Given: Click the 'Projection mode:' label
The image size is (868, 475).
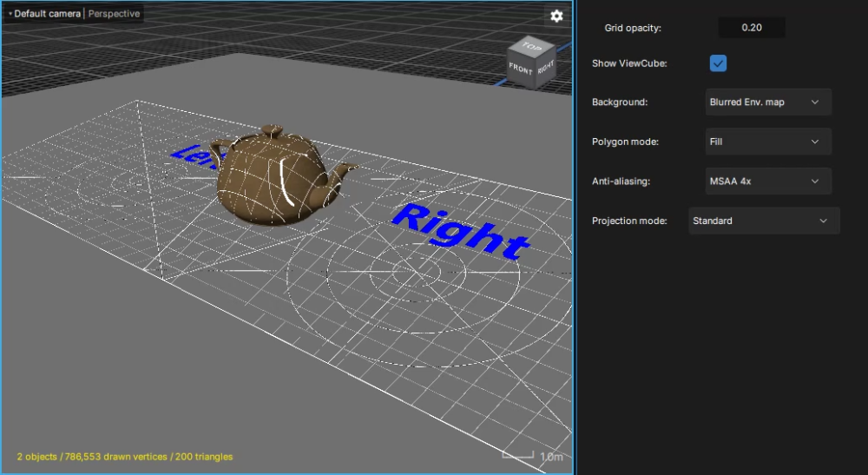Looking at the screenshot, I should click(x=629, y=221).
